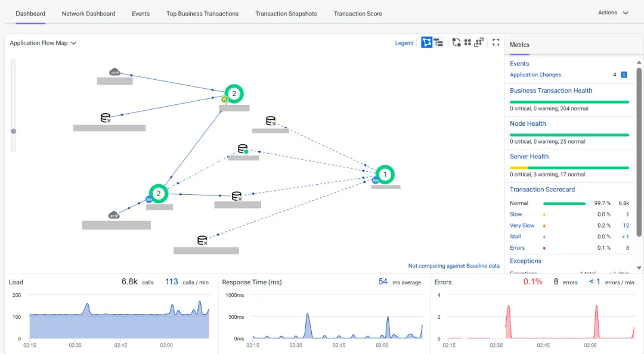Expand the Application Flow Map dropdown
Image resolution: width=644 pixels, height=354 pixels.
[x=43, y=43]
